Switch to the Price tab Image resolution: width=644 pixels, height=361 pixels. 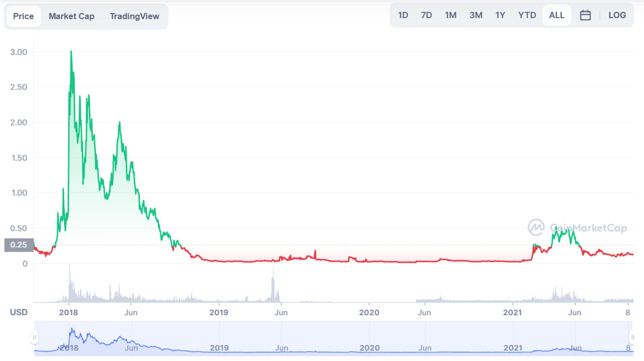tap(23, 16)
